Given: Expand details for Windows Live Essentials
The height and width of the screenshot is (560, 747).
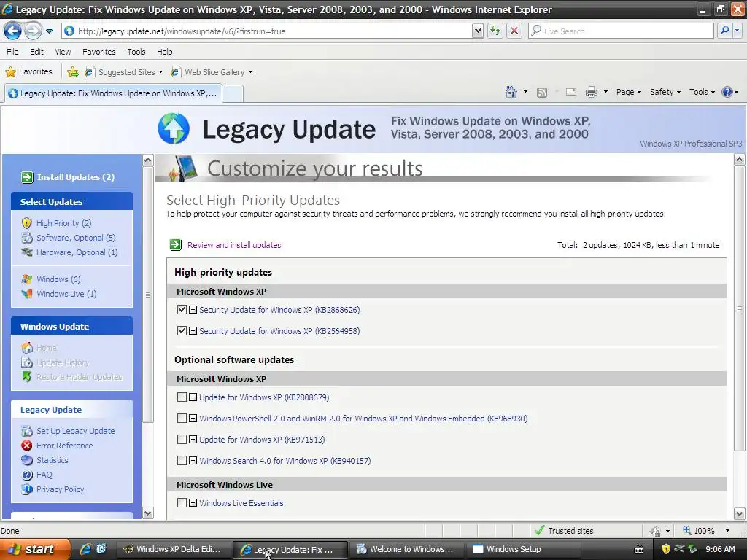Looking at the screenshot, I should (x=193, y=503).
